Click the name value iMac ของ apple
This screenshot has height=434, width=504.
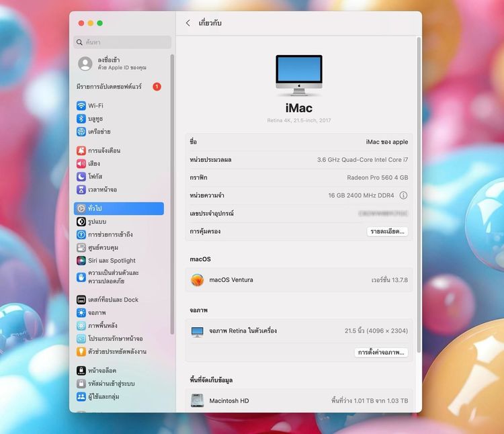[387, 142]
